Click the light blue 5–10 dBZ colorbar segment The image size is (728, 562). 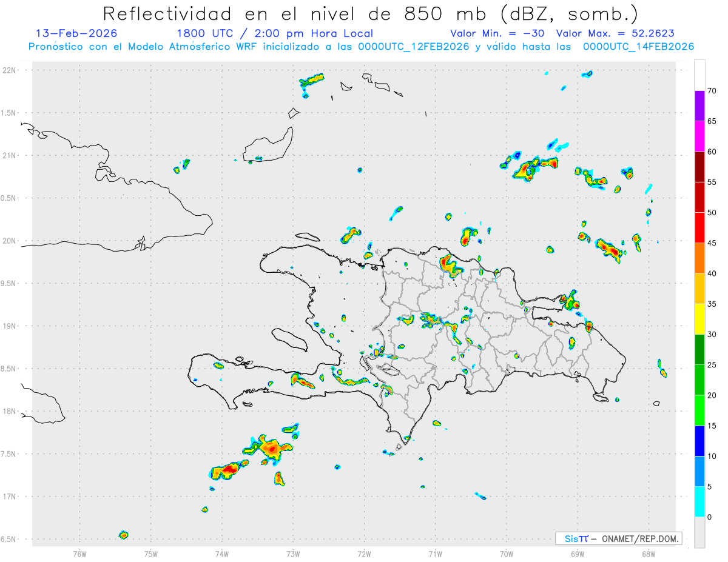[x=699, y=471]
